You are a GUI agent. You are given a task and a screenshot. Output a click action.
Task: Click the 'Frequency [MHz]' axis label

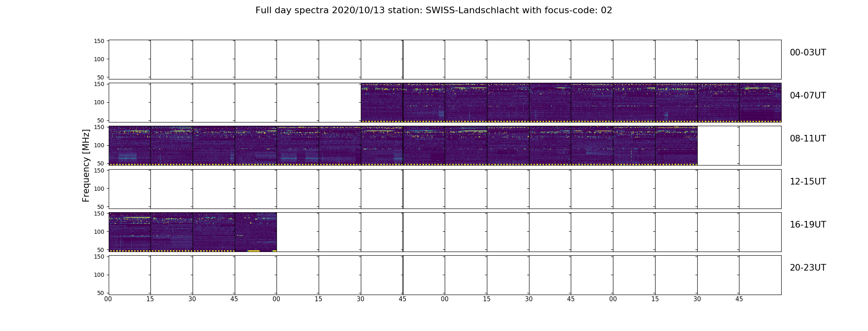click(86, 165)
